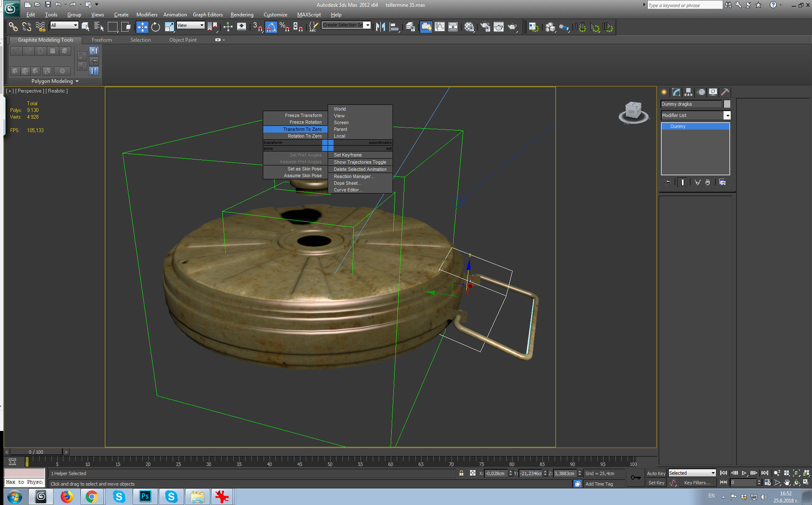Open the Modifier List dropdown
Screen dimensions: 812x505
(727, 115)
